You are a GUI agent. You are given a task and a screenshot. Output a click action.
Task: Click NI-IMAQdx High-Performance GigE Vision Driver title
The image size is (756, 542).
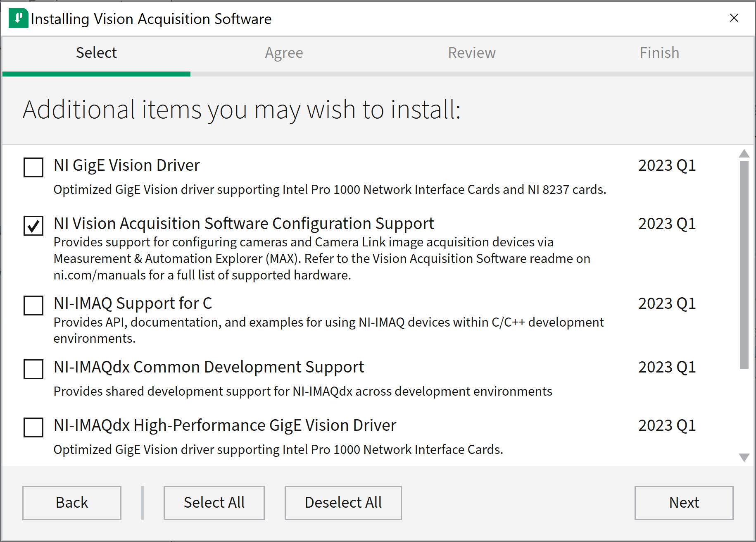click(225, 426)
